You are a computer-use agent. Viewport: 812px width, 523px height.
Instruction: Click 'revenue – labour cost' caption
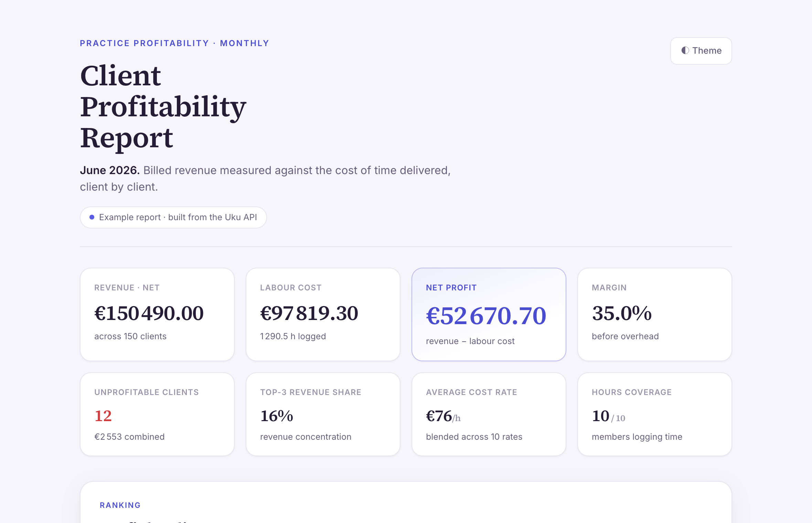(x=470, y=341)
